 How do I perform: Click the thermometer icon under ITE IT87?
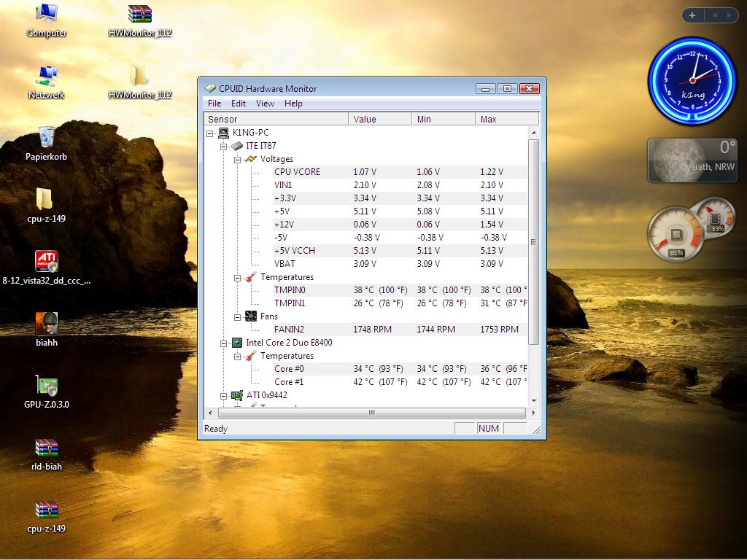(251, 276)
